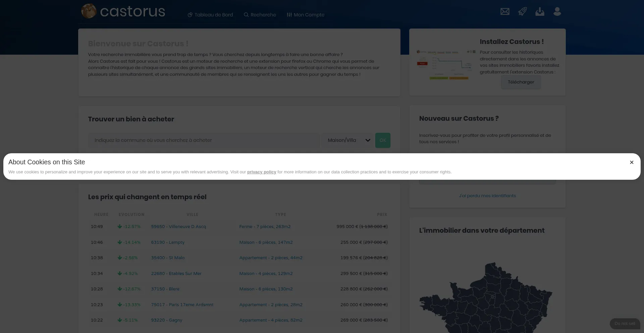Click the Castorus extension preview thumbnail
644x333 pixels.
[x=446, y=64]
